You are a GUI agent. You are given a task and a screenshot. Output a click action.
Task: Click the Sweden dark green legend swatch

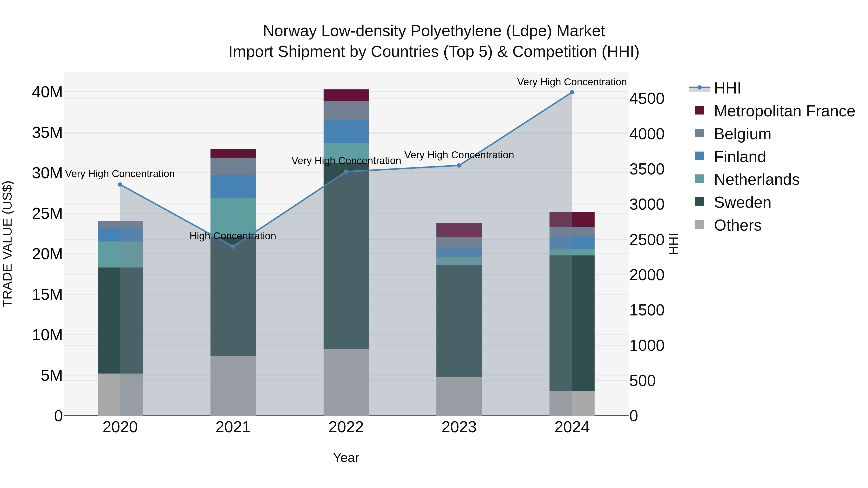(x=699, y=202)
